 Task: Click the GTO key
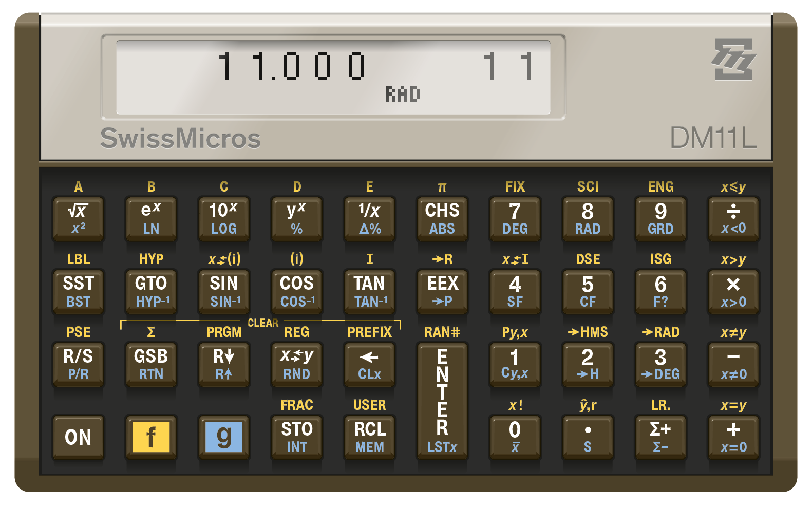pos(151,292)
